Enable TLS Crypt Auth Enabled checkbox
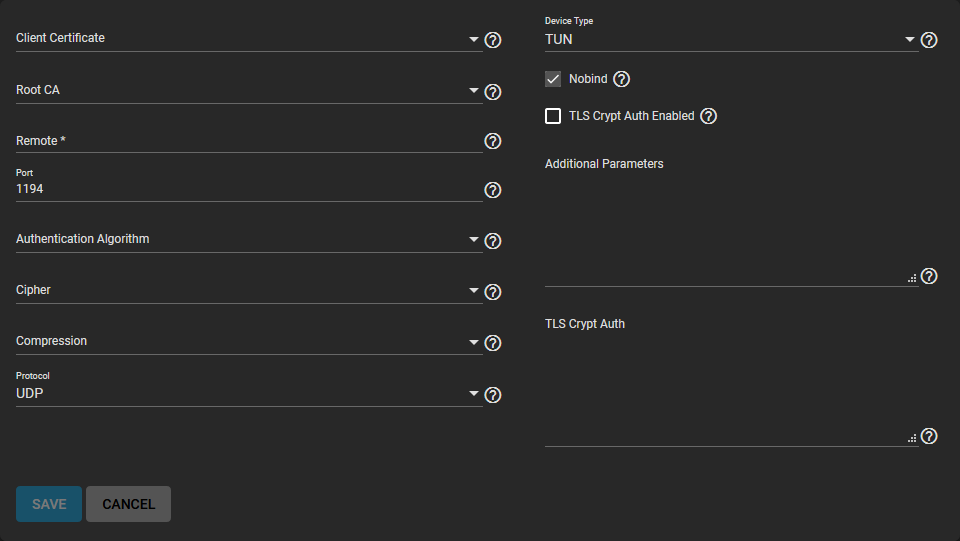 coord(553,116)
